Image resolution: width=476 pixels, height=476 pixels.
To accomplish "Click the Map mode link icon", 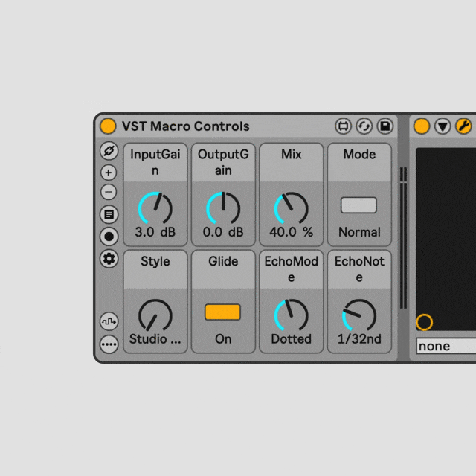I will (x=109, y=150).
